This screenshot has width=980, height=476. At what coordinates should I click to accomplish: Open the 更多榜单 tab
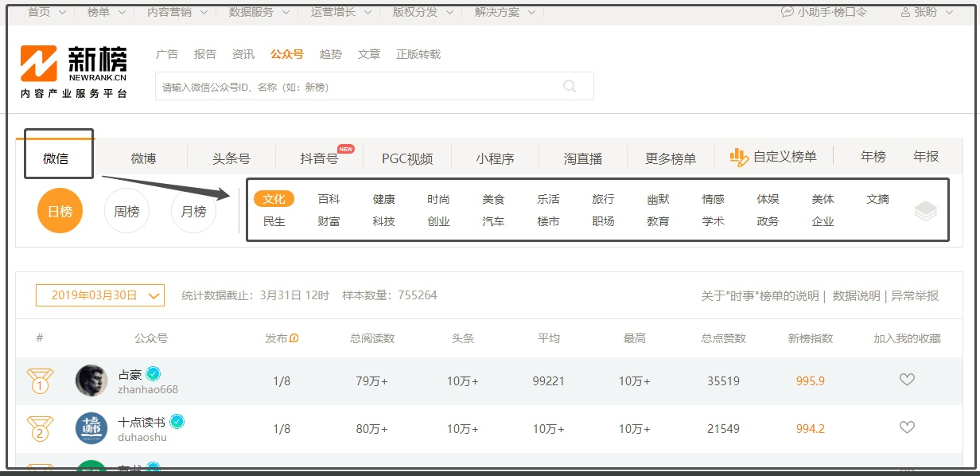671,158
